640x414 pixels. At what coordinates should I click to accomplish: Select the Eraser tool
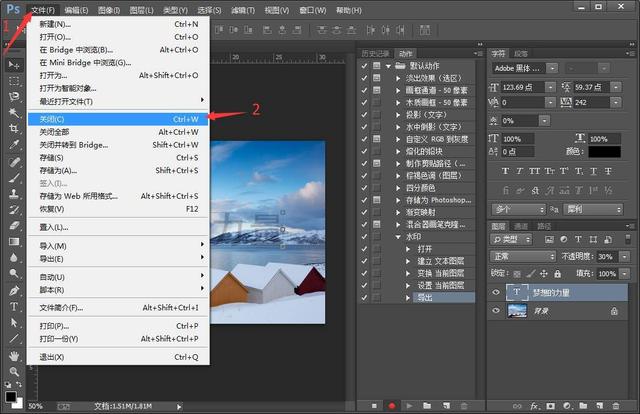tap(14, 225)
